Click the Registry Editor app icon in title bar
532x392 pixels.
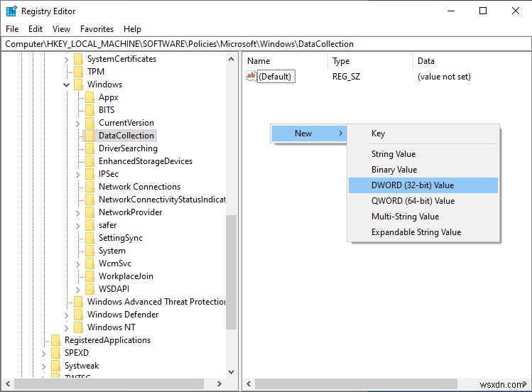pos(11,11)
